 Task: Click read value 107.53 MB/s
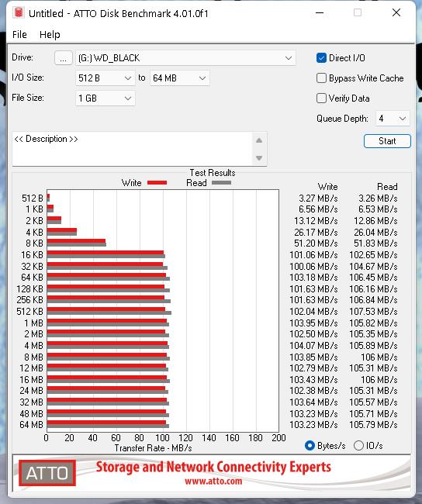coord(373,312)
